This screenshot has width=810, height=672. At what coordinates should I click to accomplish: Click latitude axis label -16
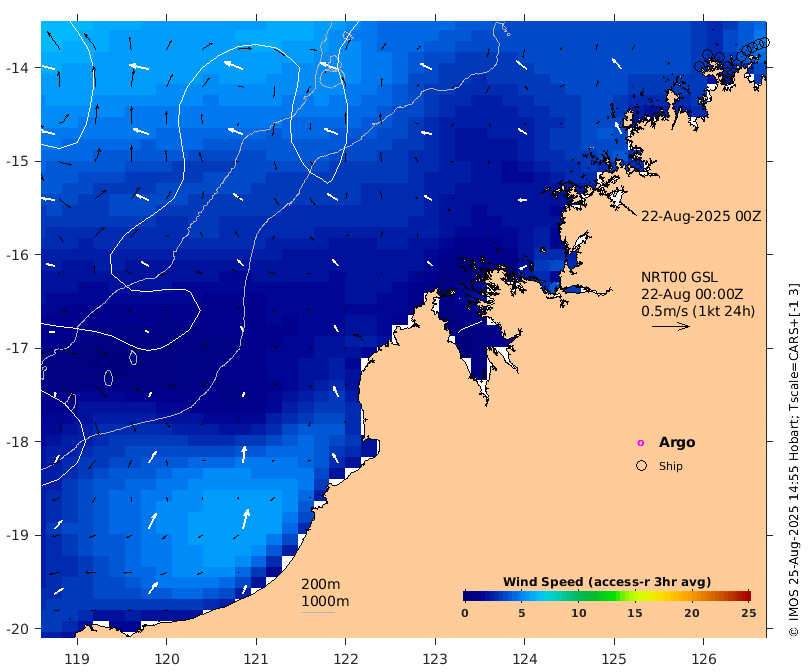click(17, 255)
